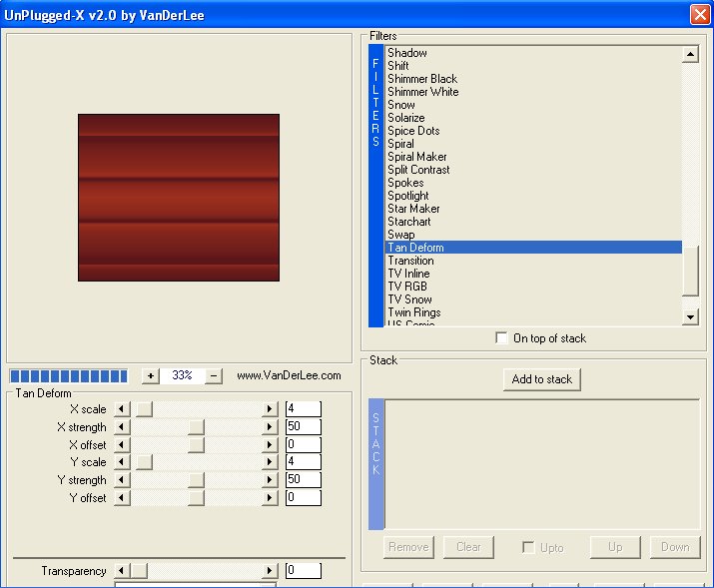714x588 pixels.
Task: Toggle the Upto checkbox
Action: tap(528, 547)
